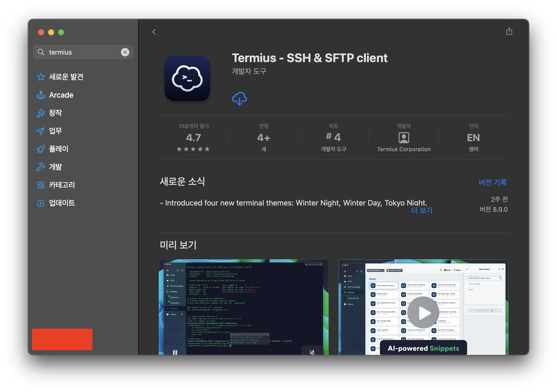The width and height of the screenshot is (557, 392).
Task: Click the magnifying glass search icon
Action: (41, 52)
